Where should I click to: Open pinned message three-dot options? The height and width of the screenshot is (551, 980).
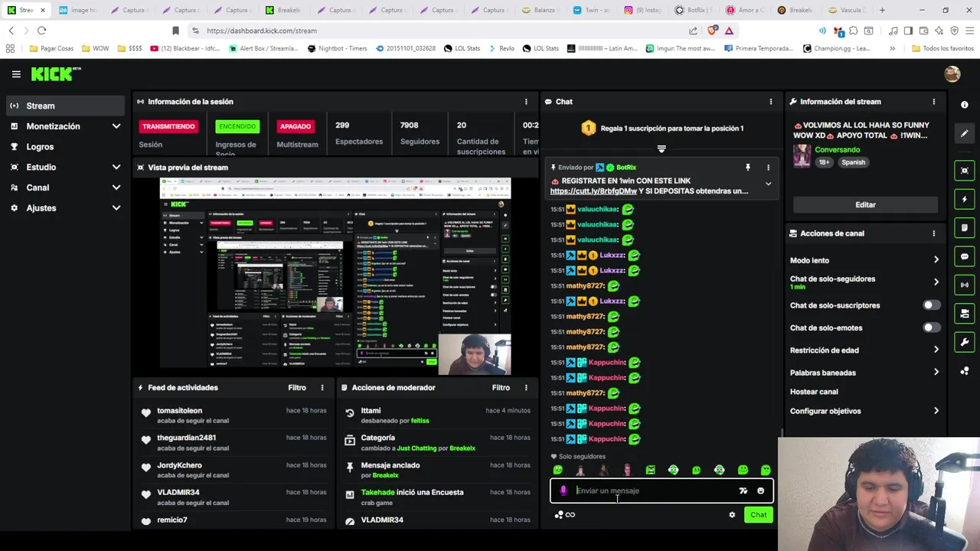[x=768, y=167]
